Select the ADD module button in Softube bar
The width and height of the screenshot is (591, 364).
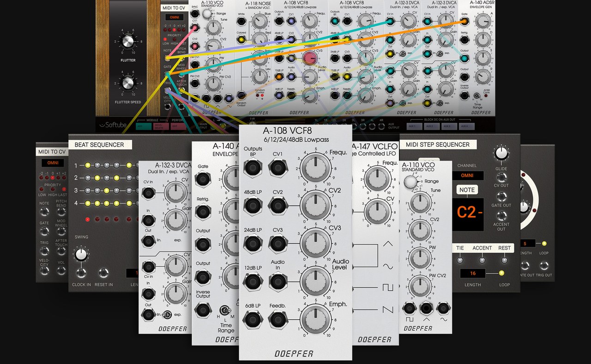pyautogui.click(x=142, y=126)
